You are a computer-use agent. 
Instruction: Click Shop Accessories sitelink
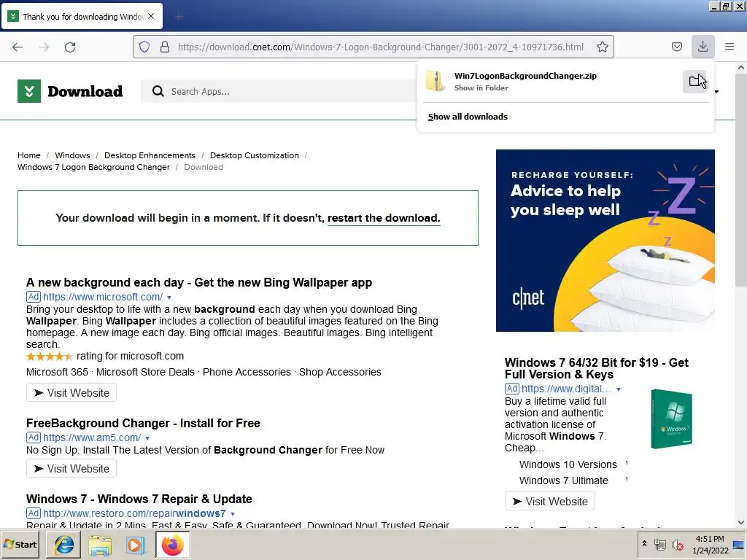[x=340, y=372]
